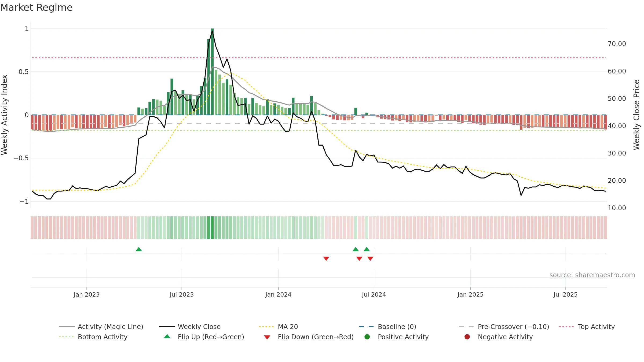Viewport: 644px width, 362px height.
Task: Toggle the Activity (Magic Line) legend entry
Action: [x=101, y=327]
